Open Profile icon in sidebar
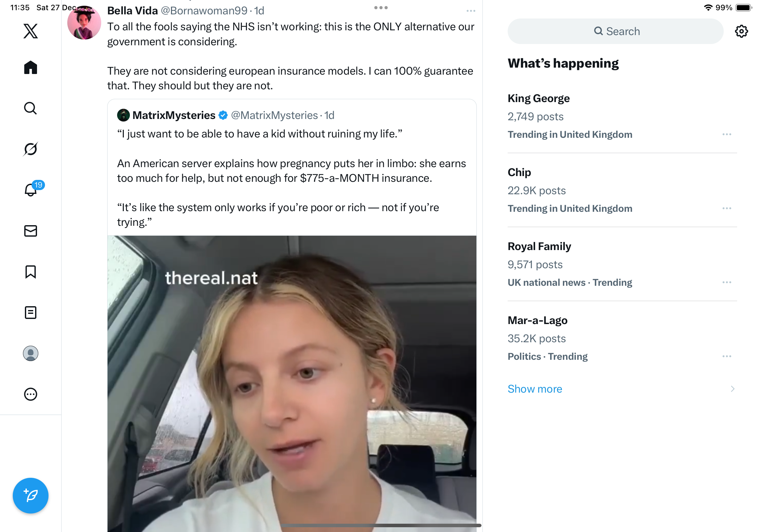 pyautogui.click(x=31, y=353)
